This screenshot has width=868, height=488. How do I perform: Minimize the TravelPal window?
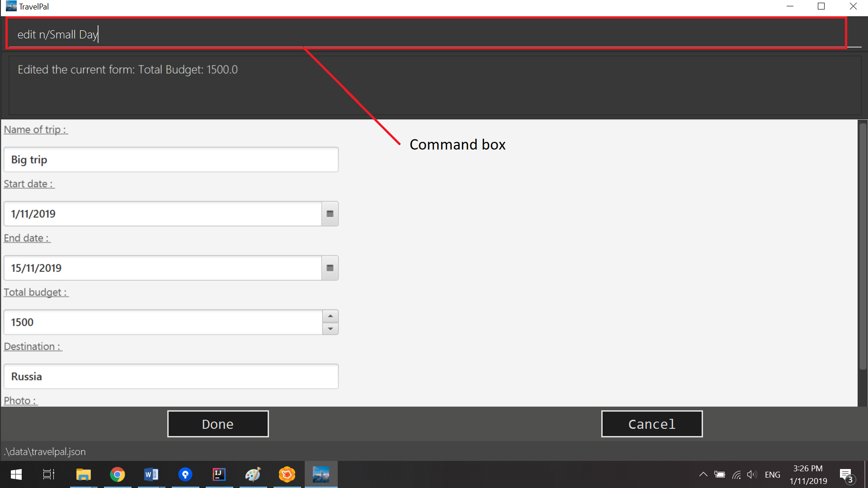click(x=790, y=6)
